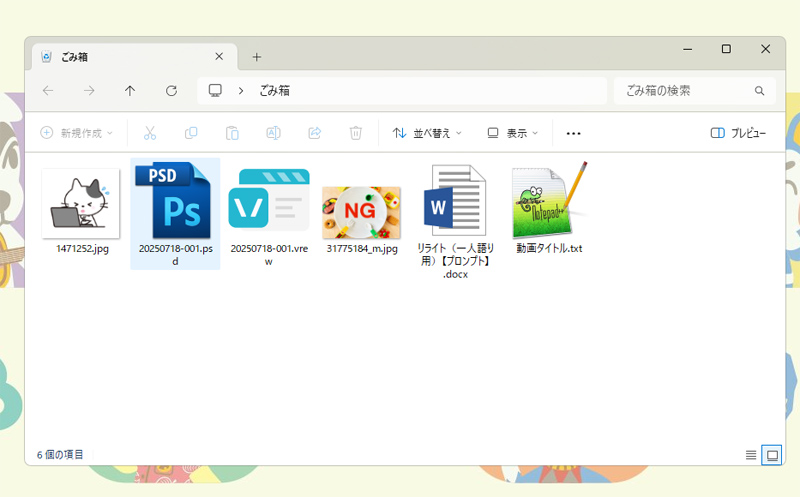Switch to large icons view
This screenshot has width=800, height=497.
[771, 455]
